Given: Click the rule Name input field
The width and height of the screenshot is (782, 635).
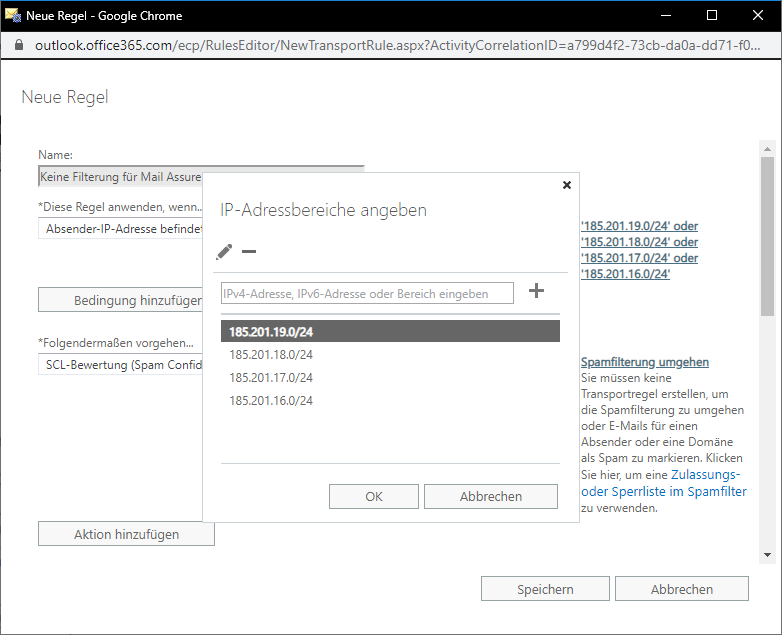Looking at the screenshot, I should tap(120, 177).
